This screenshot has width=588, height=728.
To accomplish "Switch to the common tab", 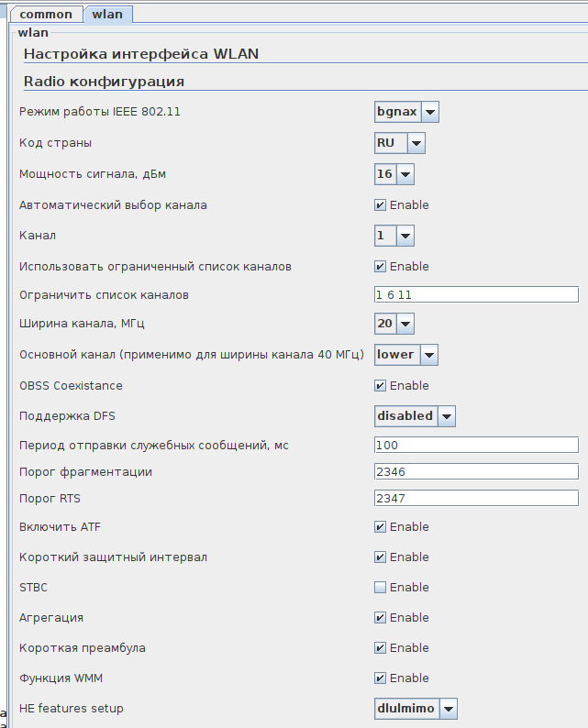I will 46,14.
